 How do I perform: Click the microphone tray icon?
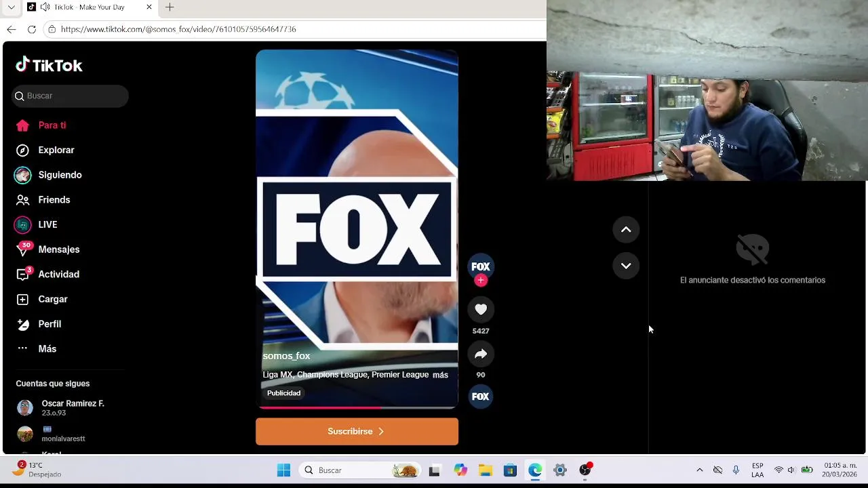pos(736,470)
